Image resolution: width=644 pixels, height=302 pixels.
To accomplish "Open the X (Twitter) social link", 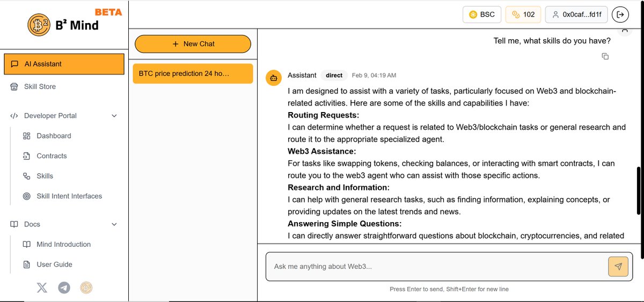I will click(x=42, y=288).
